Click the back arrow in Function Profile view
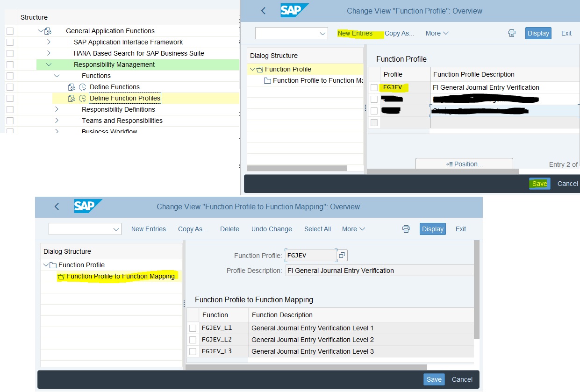Image resolution: width=580 pixels, height=392 pixels. pyautogui.click(x=264, y=11)
